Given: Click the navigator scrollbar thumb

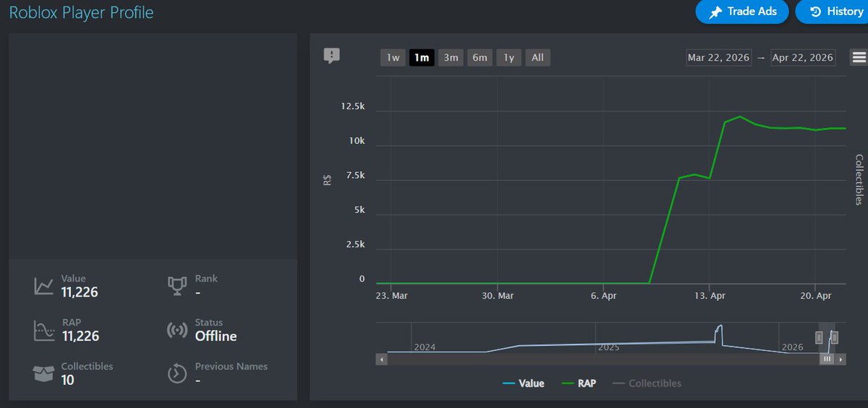Looking at the screenshot, I should pyautogui.click(x=827, y=359).
